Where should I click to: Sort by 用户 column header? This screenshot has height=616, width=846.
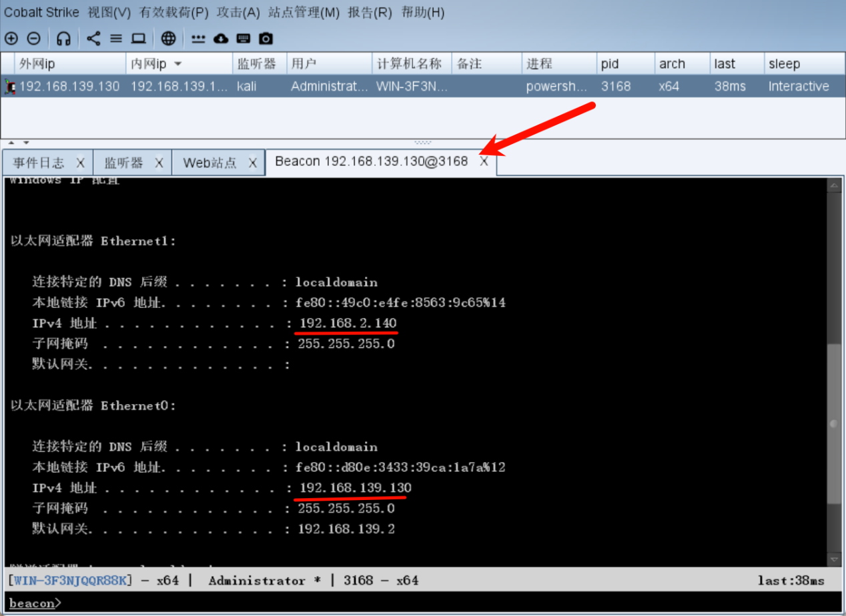pos(330,64)
